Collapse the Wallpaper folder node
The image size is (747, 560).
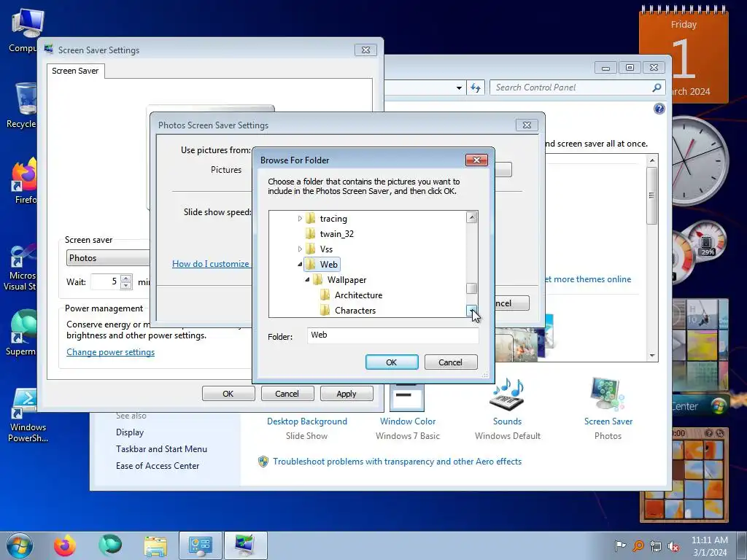point(307,279)
